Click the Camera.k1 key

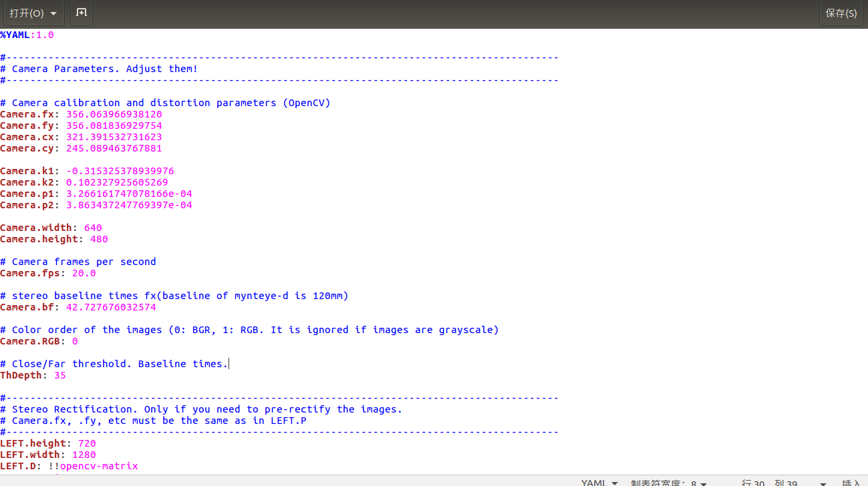[27, 171]
